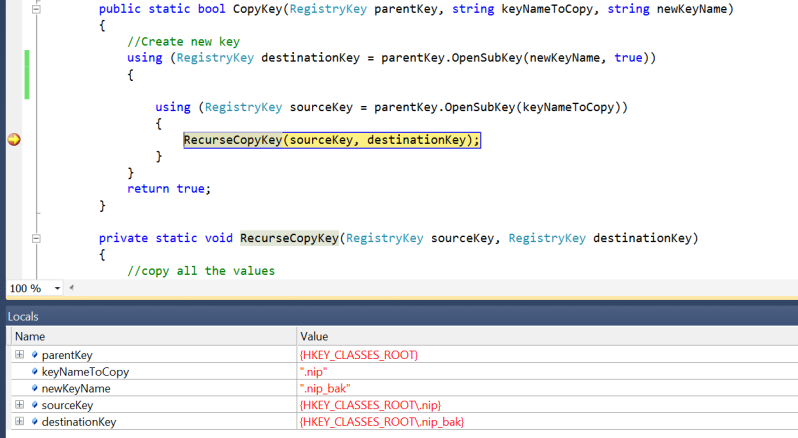Expand the sourceKey local variable
Image resolution: width=798 pixels, height=438 pixels.
(19, 404)
